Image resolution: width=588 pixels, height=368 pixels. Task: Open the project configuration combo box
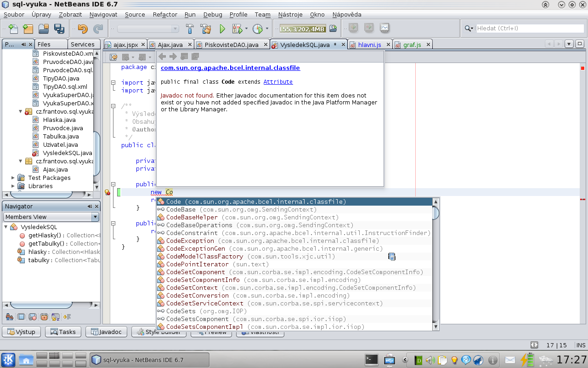pyautogui.click(x=148, y=29)
